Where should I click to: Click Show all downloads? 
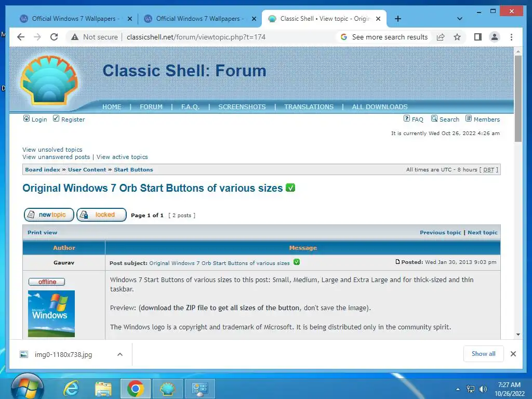pos(484,354)
